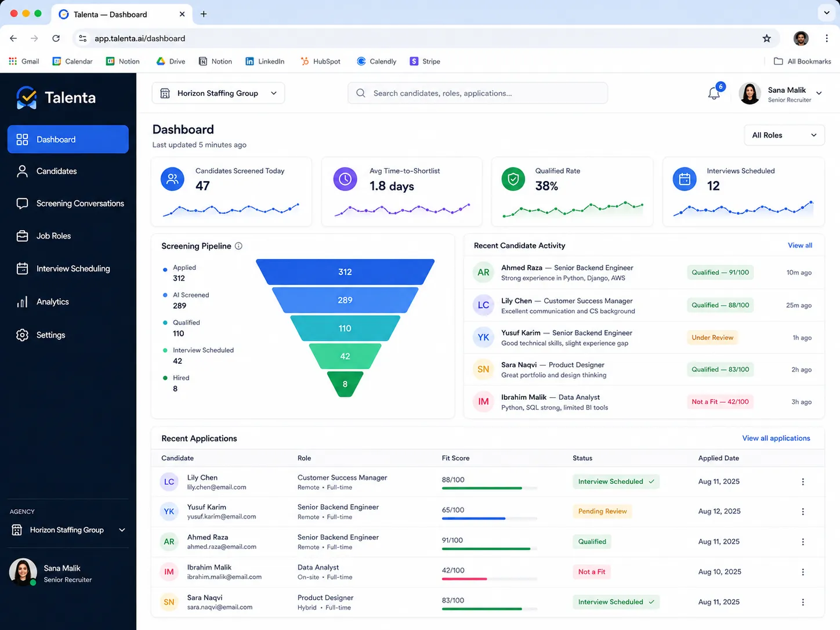Reload the page

56,38
